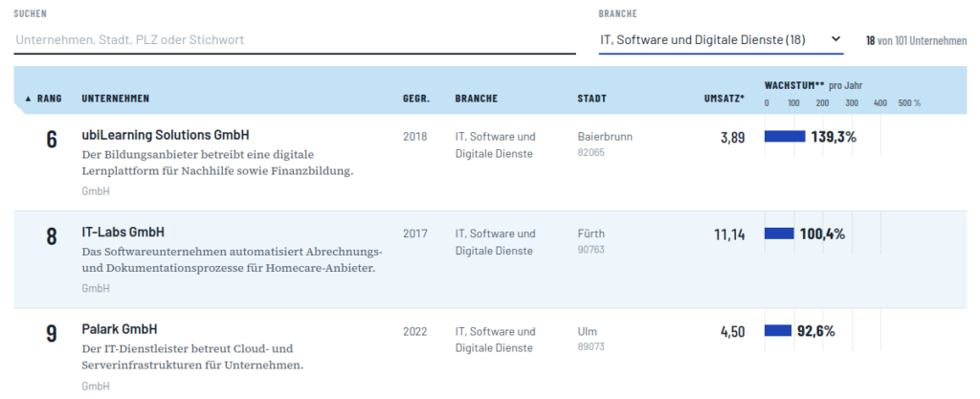Image resolution: width=980 pixels, height=399 pixels.
Task: Sort the table by Gegr. column
Action: (x=416, y=99)
